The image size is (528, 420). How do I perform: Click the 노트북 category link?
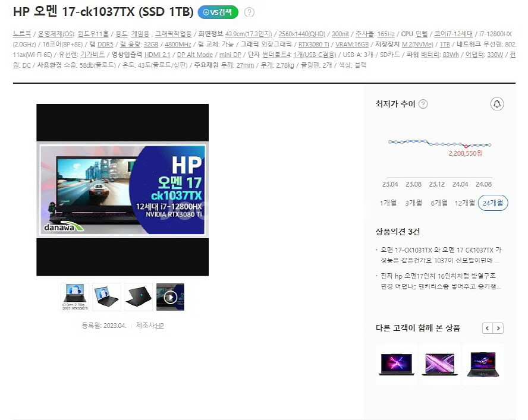[22, 34]
